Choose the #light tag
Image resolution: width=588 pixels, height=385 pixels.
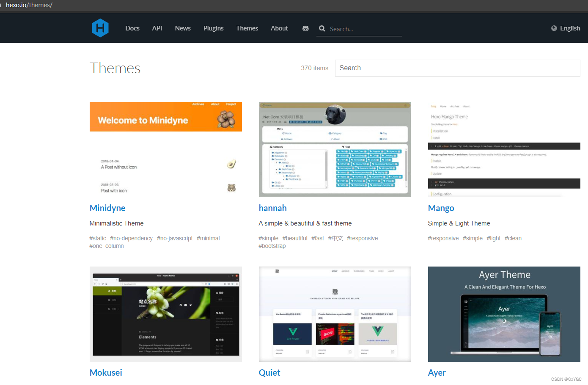[x=494, y=238]
